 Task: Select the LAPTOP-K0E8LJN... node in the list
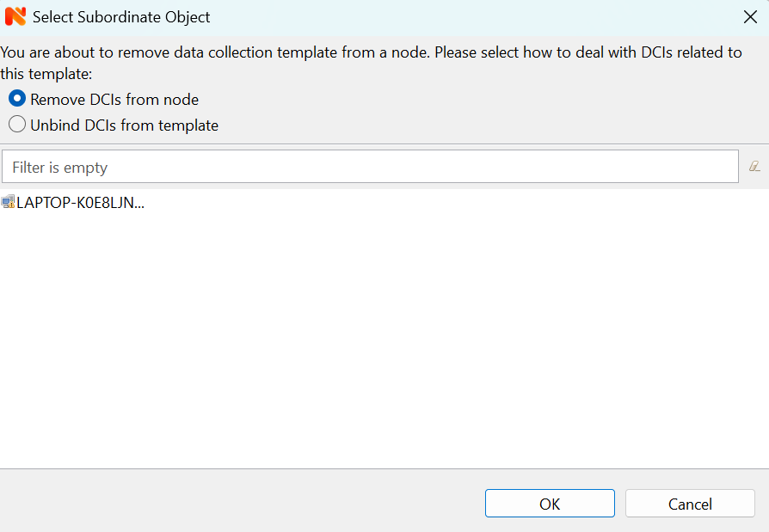click(80, 203)
